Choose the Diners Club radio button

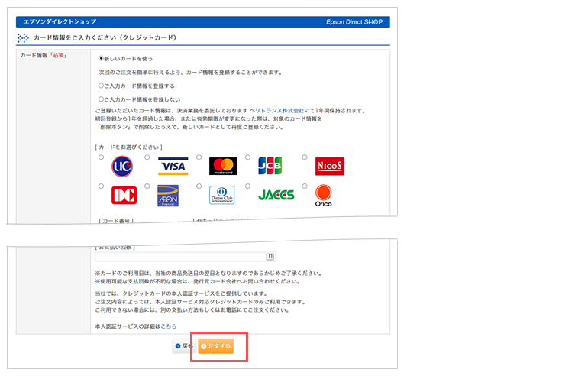pos(199,186)
